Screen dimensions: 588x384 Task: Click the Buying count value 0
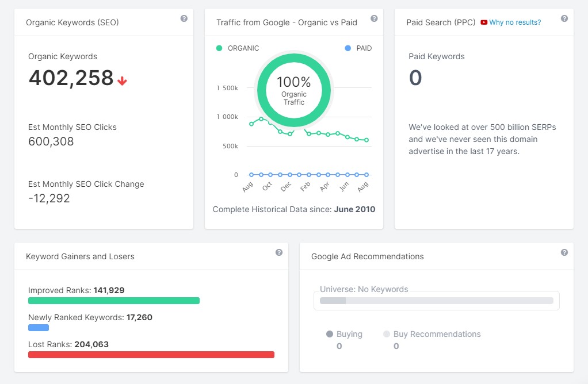pos(339,346)
